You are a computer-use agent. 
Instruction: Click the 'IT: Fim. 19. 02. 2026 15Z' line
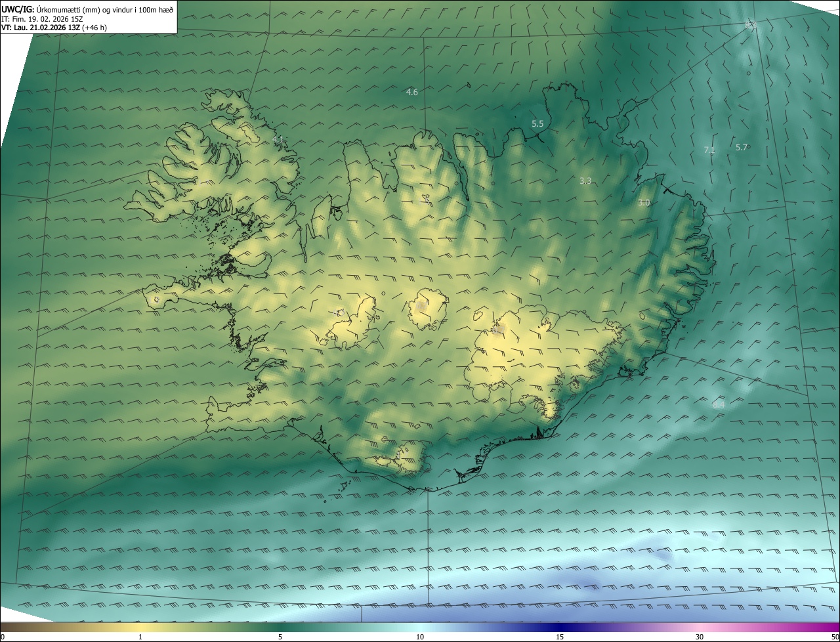point(41,19)
